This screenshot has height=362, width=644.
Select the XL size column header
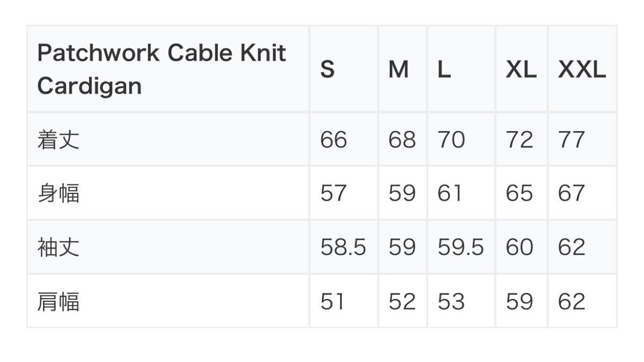click(x=521, y=69)
